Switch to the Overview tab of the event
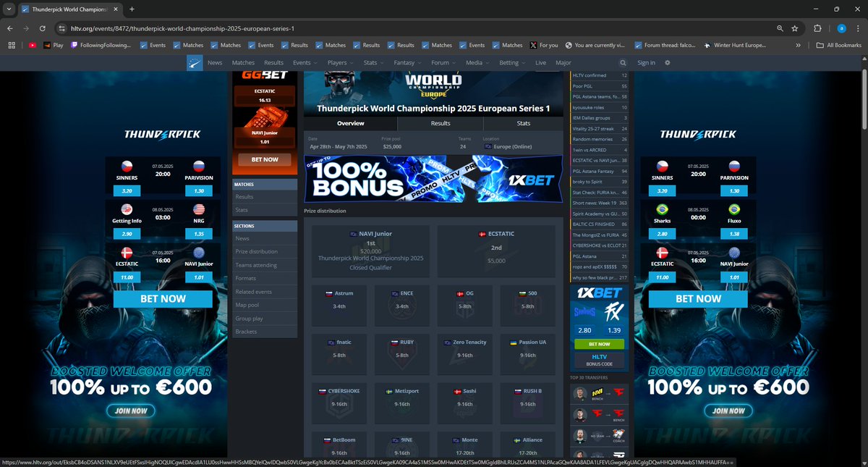 (350, 124)
